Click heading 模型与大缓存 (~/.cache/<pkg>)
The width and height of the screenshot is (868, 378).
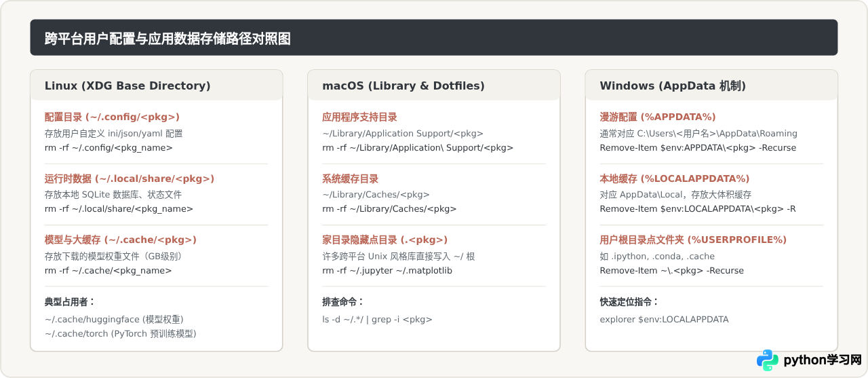[x=121, y=240]
